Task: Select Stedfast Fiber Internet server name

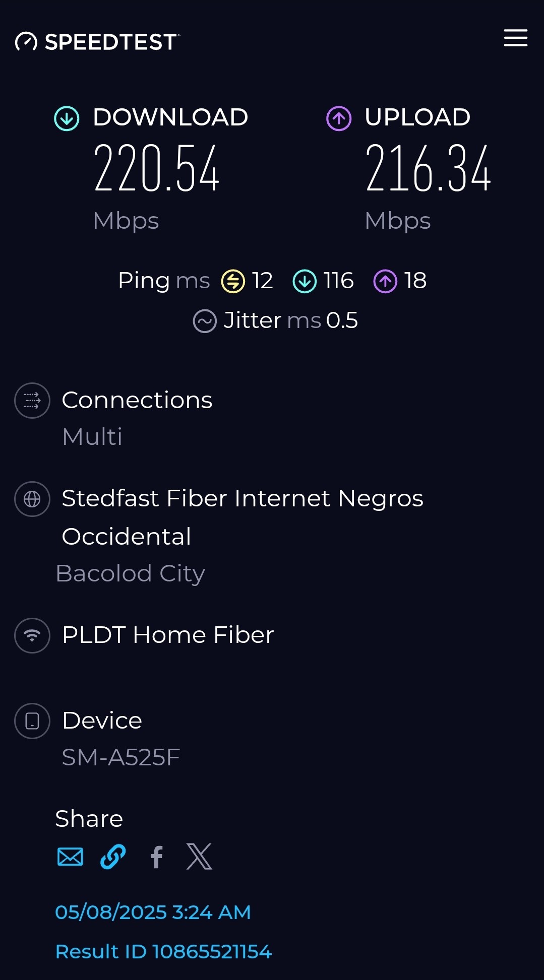Action: point(242,516)
